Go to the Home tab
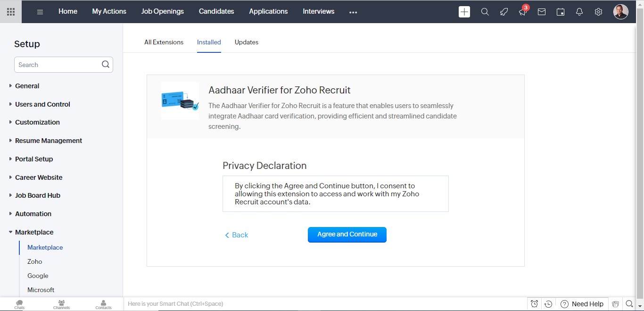 (x=68, y=11)
